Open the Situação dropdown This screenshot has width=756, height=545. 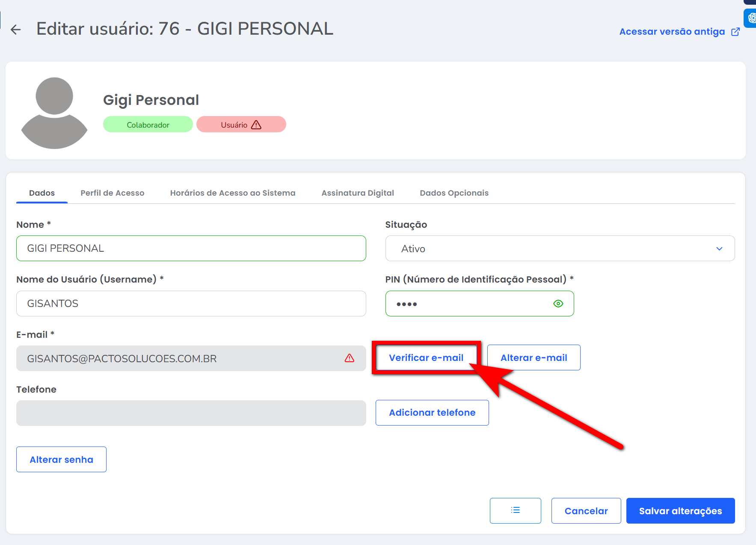tap(560, 248)
